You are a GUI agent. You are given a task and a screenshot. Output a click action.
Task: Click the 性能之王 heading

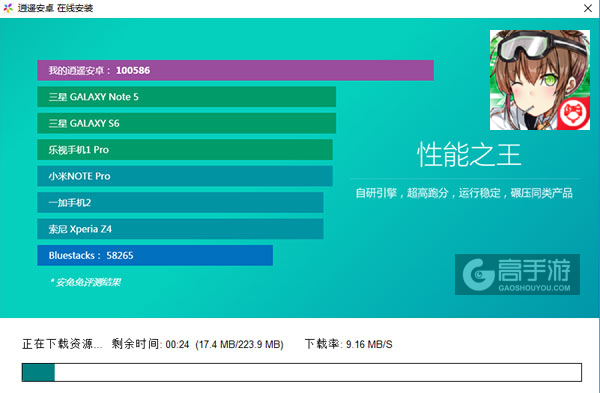(x=469, y=155)
